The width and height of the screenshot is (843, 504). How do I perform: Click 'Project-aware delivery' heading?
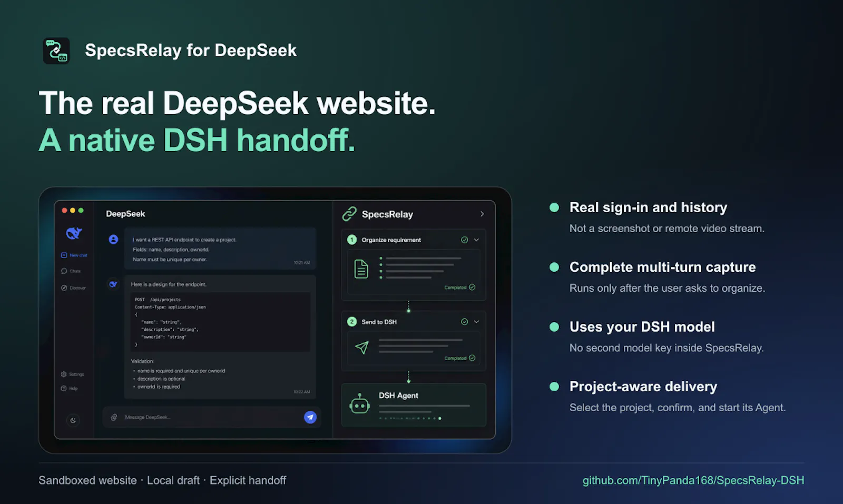643,387
